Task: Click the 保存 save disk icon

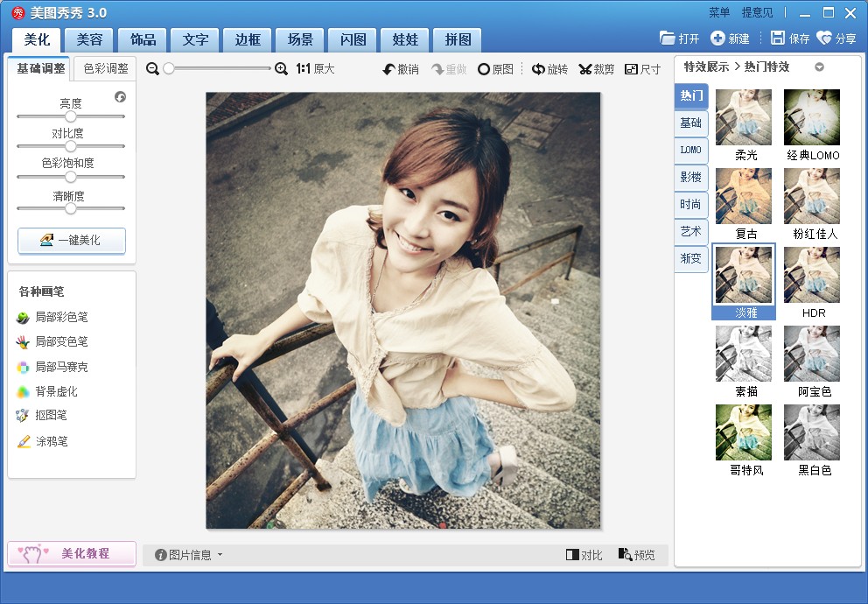Action: pos(778,38)
